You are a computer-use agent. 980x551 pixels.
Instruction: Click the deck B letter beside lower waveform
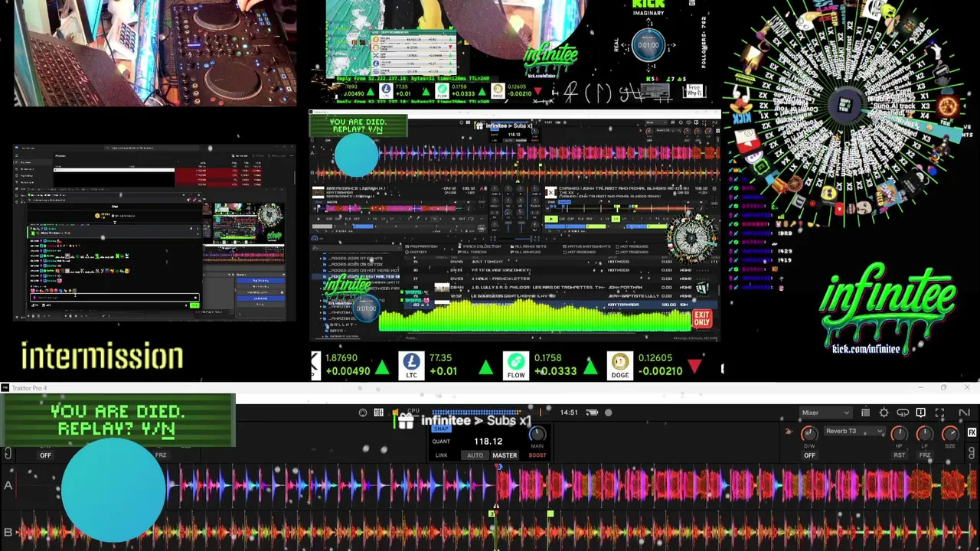click(8, 533)
